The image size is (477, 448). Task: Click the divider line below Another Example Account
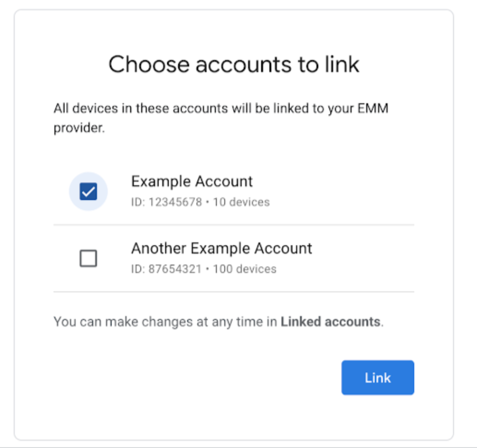(x=234, y=292)
